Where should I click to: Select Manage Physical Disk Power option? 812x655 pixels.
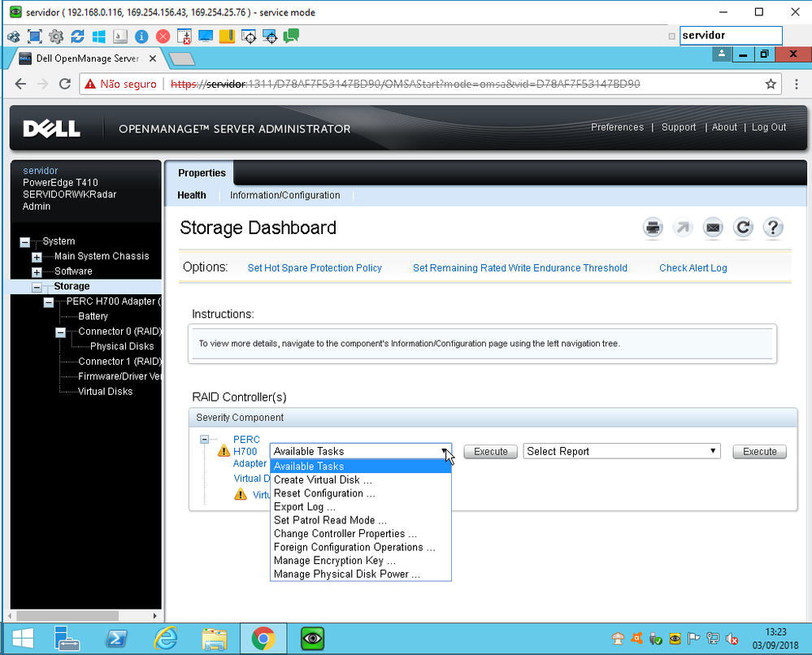[360, 575]
